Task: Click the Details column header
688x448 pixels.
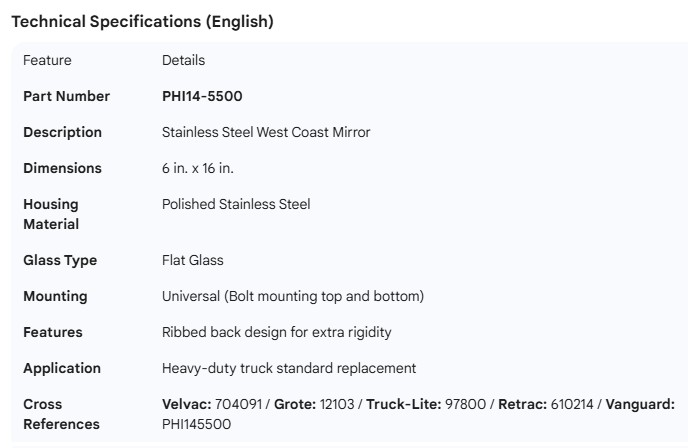Action: [183, 60]
